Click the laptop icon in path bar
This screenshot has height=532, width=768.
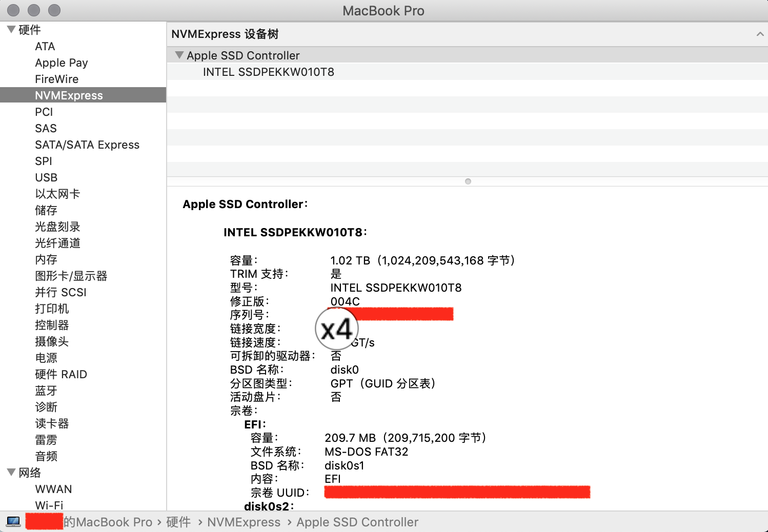pyautogui.click(x=13, y=522)
